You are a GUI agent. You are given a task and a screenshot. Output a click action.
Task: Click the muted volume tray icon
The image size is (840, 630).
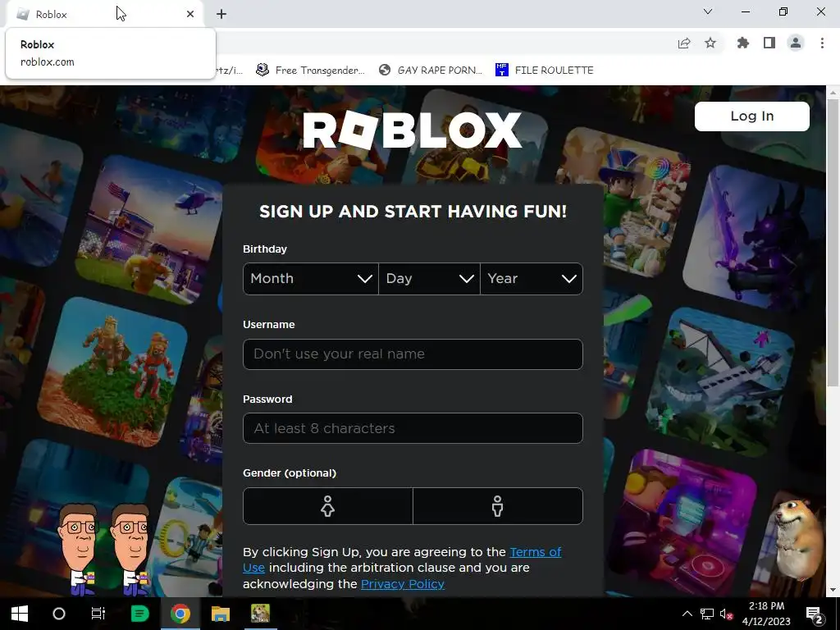click(x=726, y=614)
